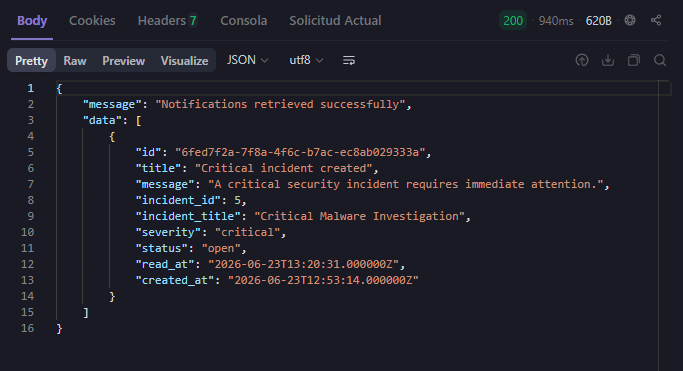The image size is (683, 371).
Task: Select the Raw view mode
Action: click(75, 61)
